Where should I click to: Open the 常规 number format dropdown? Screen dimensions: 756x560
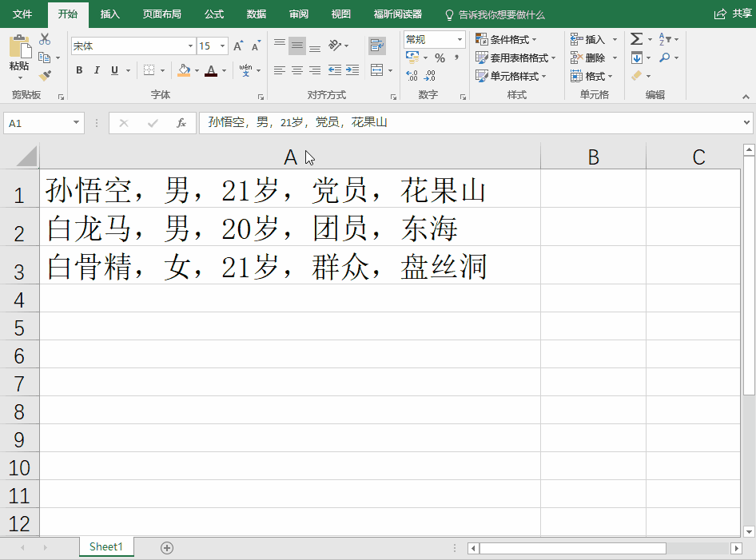click(x=458, y=38)
